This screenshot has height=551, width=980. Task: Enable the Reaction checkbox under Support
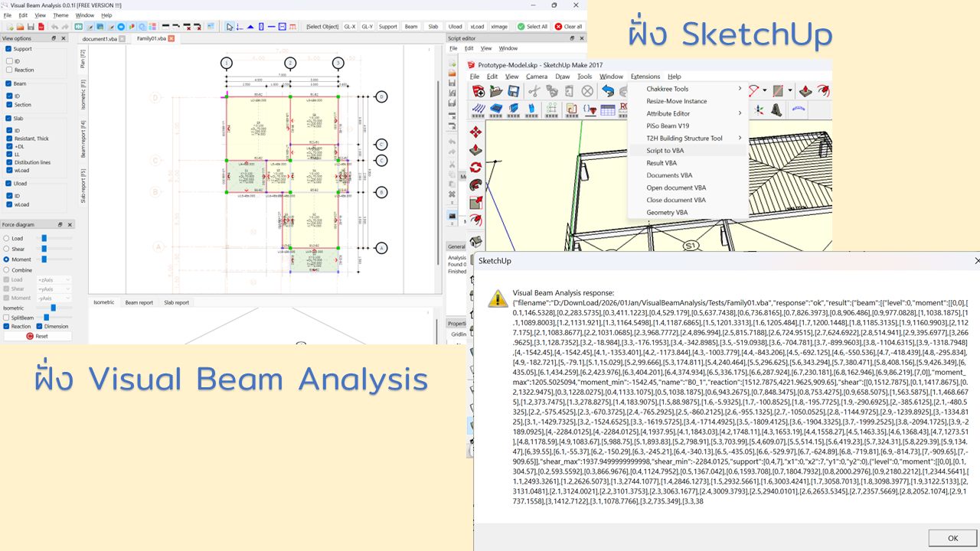click(x=9, y=70)
